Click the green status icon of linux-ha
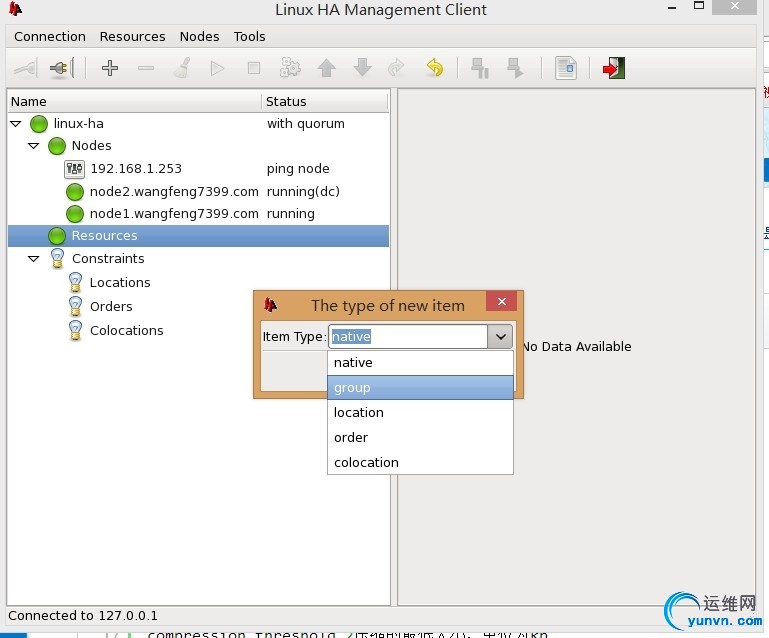Image resolution: width=769 pixels, height=638 pixels. [39, 124]
